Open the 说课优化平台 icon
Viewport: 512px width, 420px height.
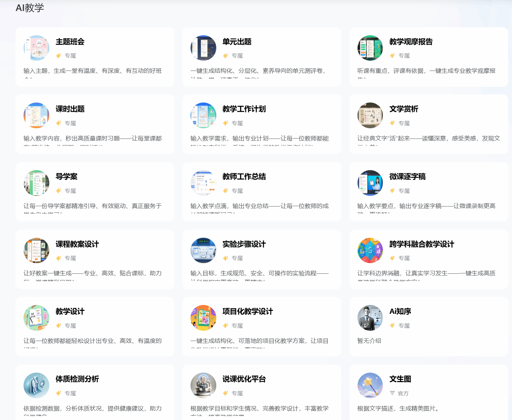[x=203, y=385]
